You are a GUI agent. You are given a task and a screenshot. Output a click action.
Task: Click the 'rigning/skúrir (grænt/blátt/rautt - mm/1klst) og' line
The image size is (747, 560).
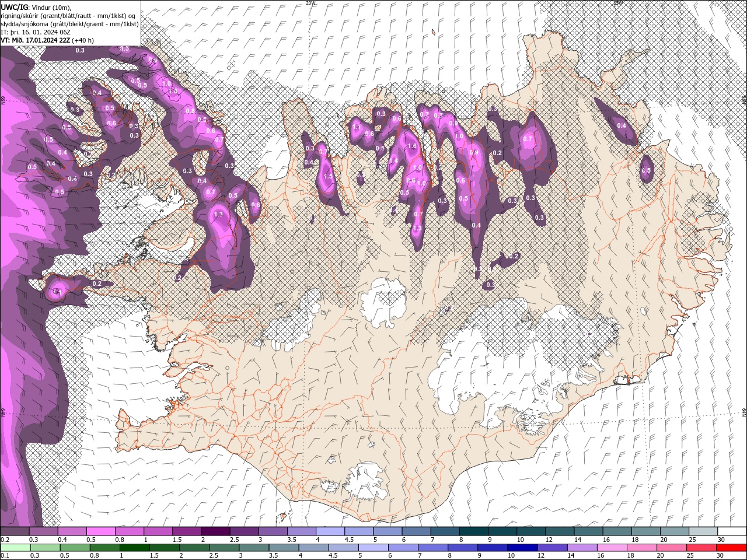(x=69, y=15)
